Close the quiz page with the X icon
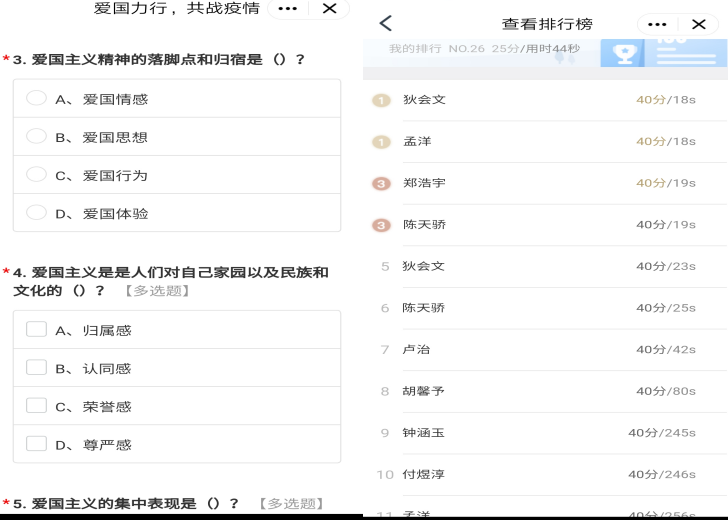 [x=328, y=8]
